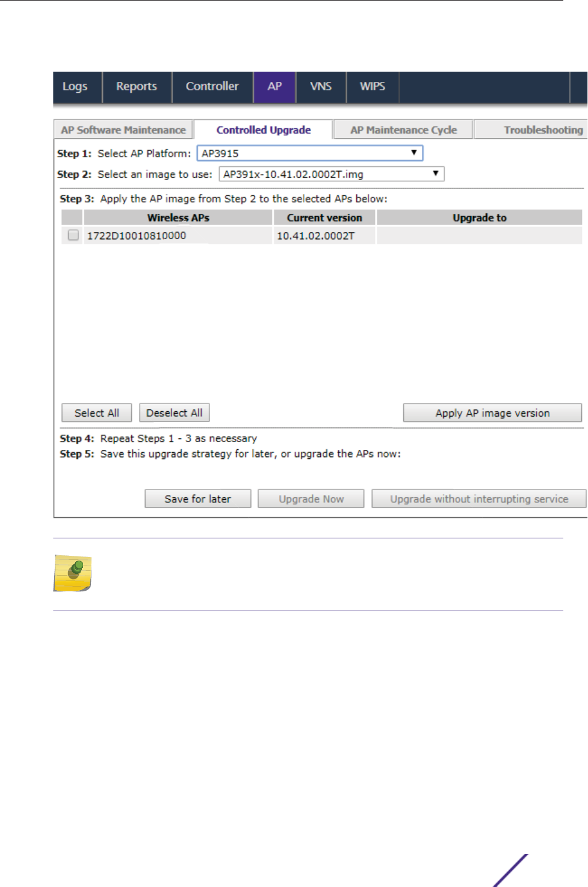Viewport: 588px width, 887px height.
Task: Click the Upgrade Now button
Action: click(311, 499)
